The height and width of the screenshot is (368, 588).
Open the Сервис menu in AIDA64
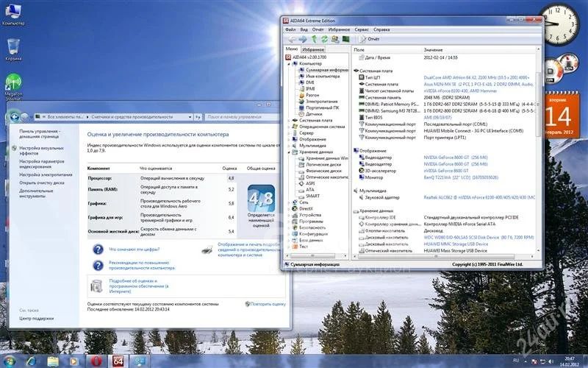click(362, 29)
